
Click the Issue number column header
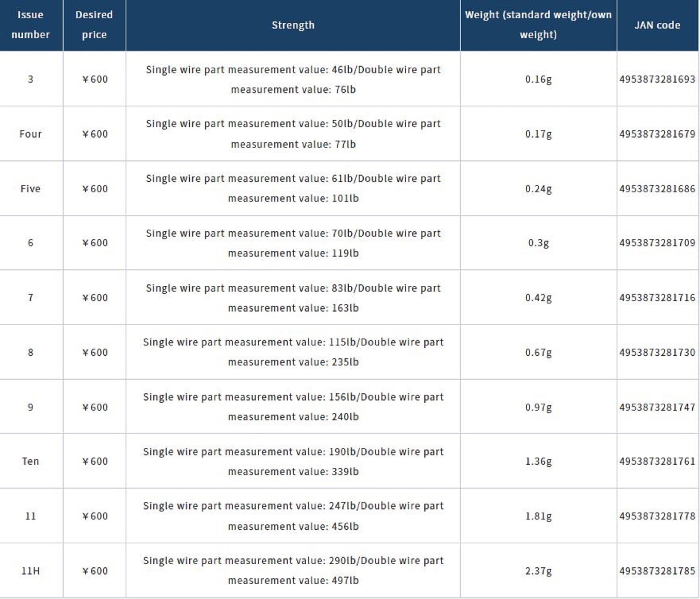click(x=30, y=25)
